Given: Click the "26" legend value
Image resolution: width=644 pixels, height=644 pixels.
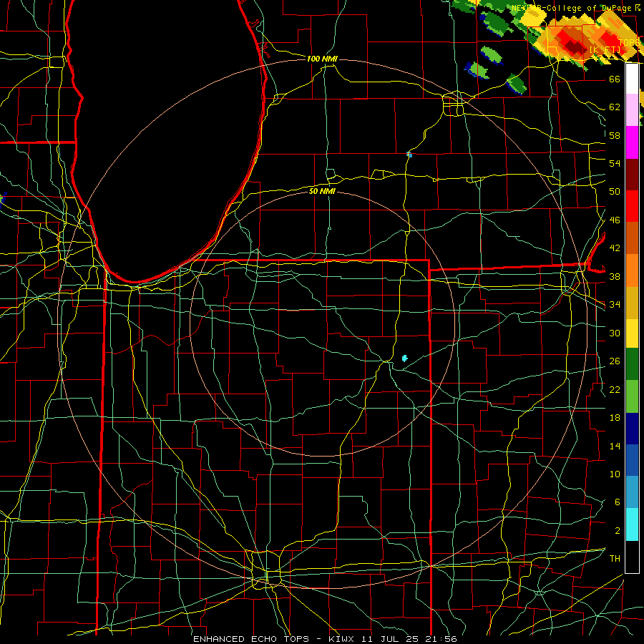Looking at the screenshot, I should click(x=615, y=361).
